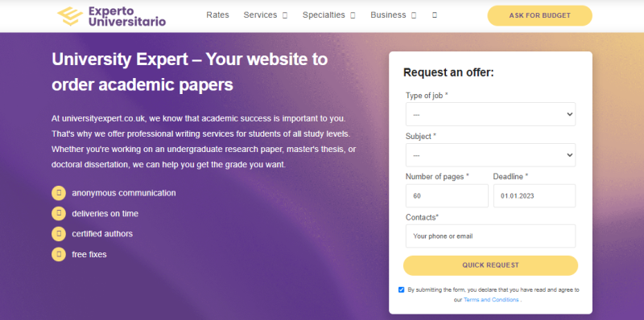The image size is (644, 320).
Task: Focus the Number of pages field
Action: (447, 195)
